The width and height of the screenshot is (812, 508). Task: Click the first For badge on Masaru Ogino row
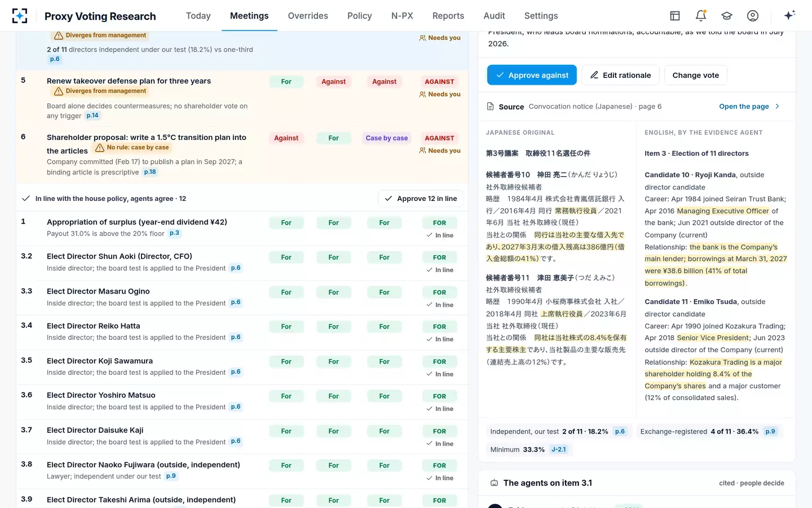click(x=286, y=292)
